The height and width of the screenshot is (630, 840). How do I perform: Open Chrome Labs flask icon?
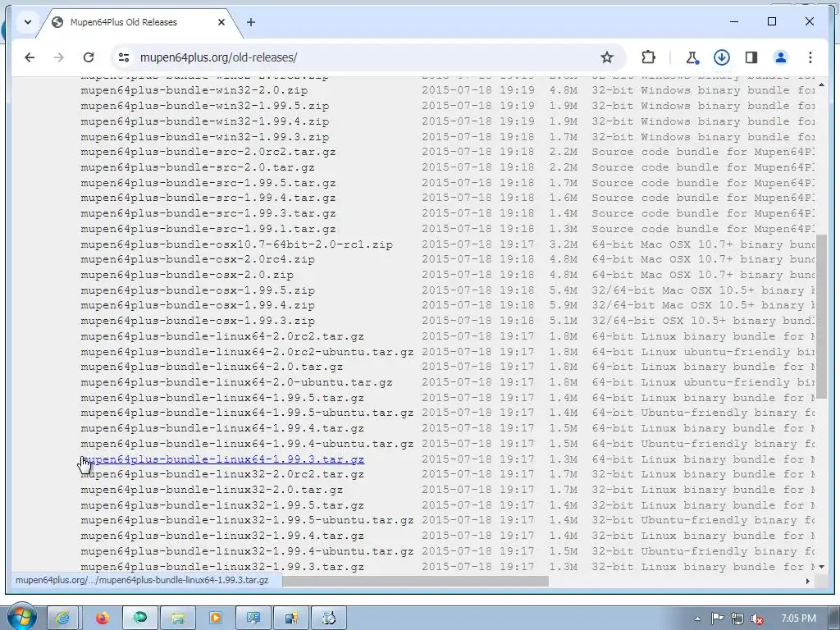[x=692, y=57]
